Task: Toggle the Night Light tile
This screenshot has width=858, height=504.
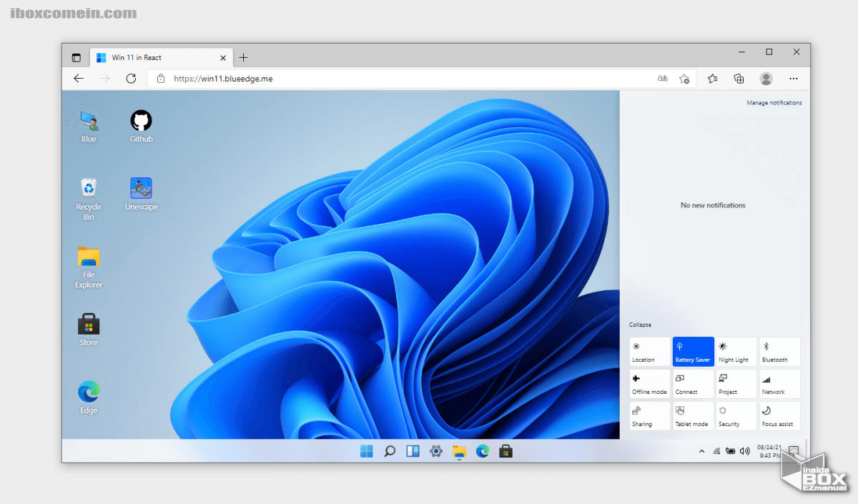Action: pos(736,352)
